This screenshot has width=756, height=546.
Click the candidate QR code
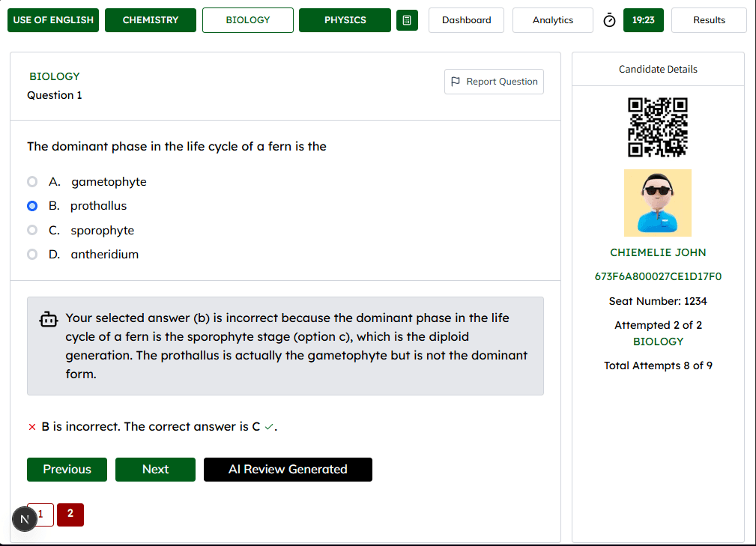pyautogui.click(x=657, y=127)
